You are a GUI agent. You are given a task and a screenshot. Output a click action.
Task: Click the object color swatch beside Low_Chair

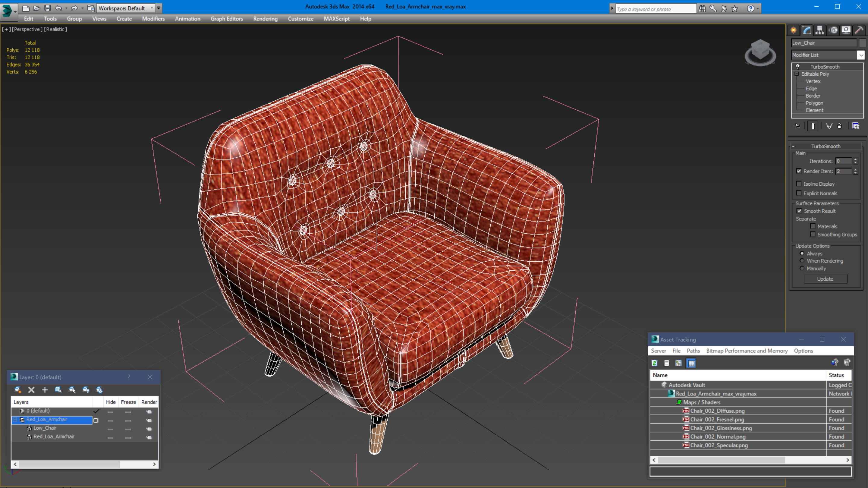tap(862, 43)
